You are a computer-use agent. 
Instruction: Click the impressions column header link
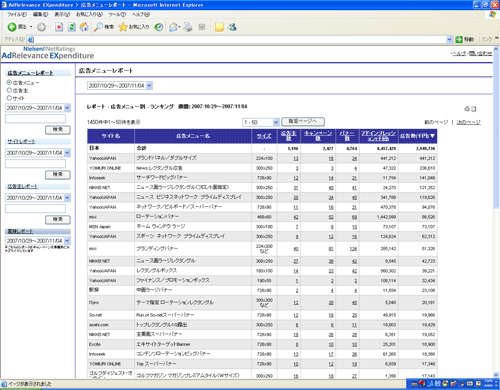(378, 136)
